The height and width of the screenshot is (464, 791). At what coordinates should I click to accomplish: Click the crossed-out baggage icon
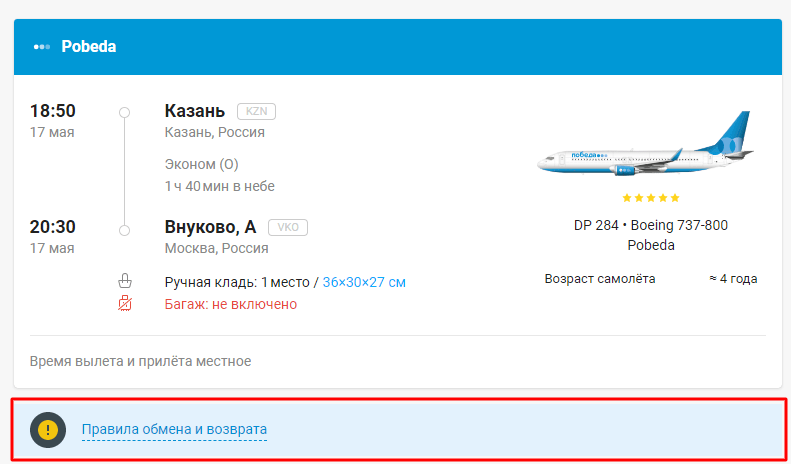(x=125, y=303)
